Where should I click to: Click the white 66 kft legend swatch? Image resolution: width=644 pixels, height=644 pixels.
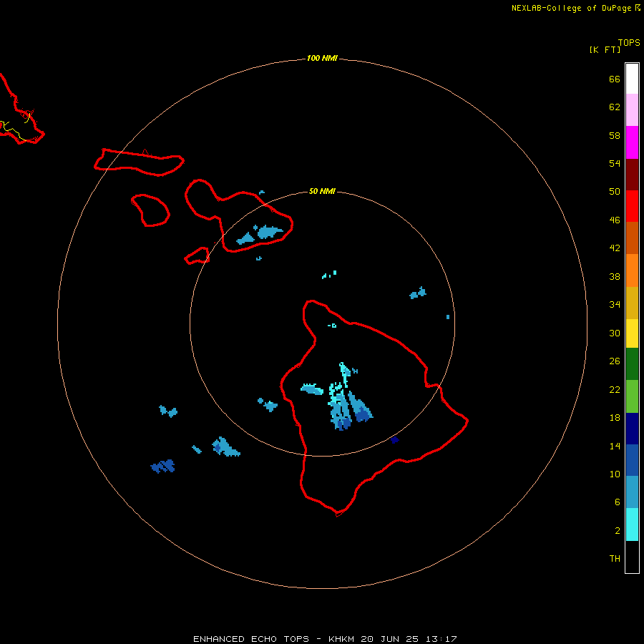pos(632,79)
